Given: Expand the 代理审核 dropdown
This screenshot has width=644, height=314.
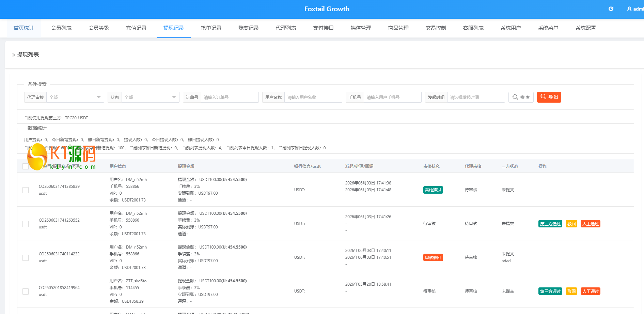Looking at the screenshot, I should 75,97.
